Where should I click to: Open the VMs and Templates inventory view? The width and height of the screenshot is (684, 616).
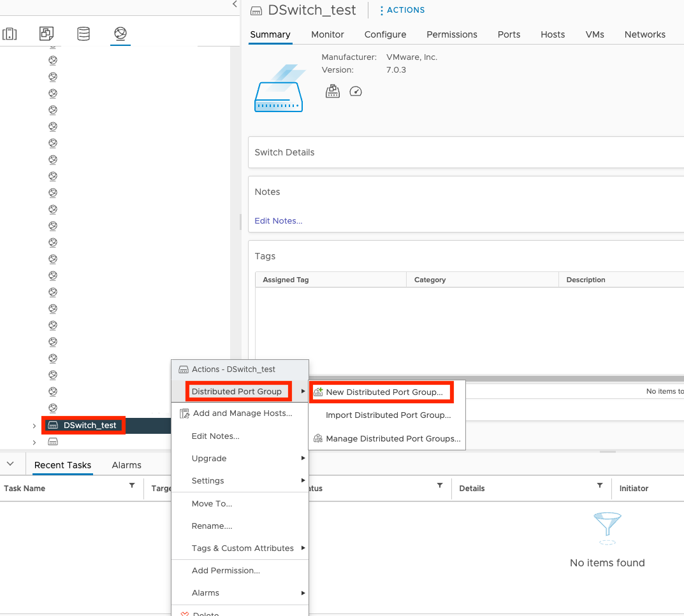coord(46,33)
